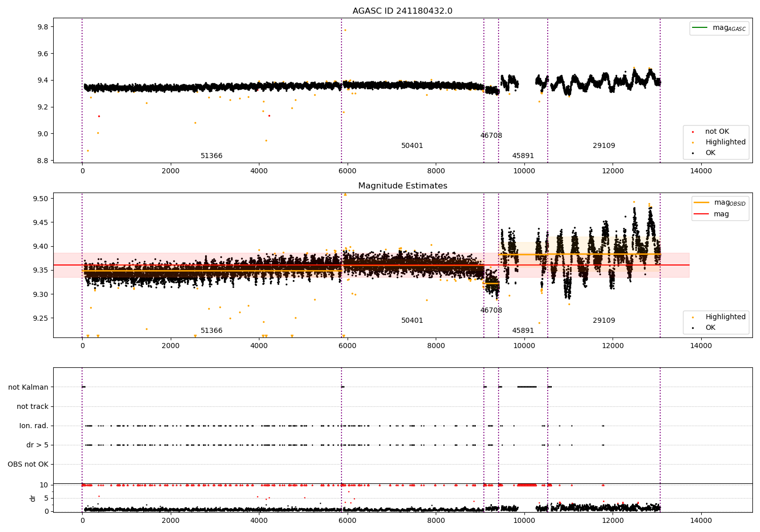This screenshot has height=532, width=760.
Task: Click the long "not Kalman" marker run near 10000
Action: (x=527, y=387)
